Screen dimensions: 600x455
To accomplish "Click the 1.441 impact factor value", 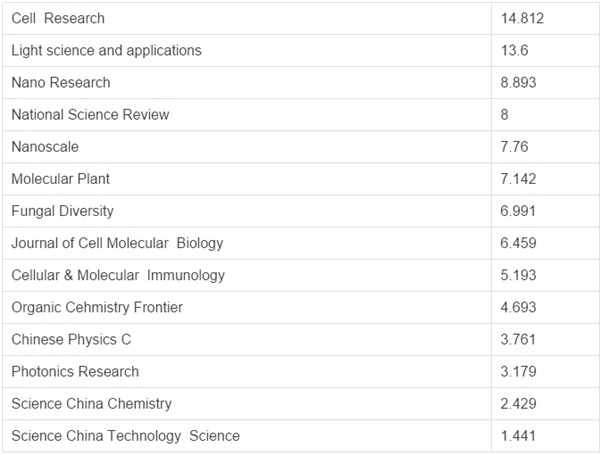I will [x=518, y=436].
